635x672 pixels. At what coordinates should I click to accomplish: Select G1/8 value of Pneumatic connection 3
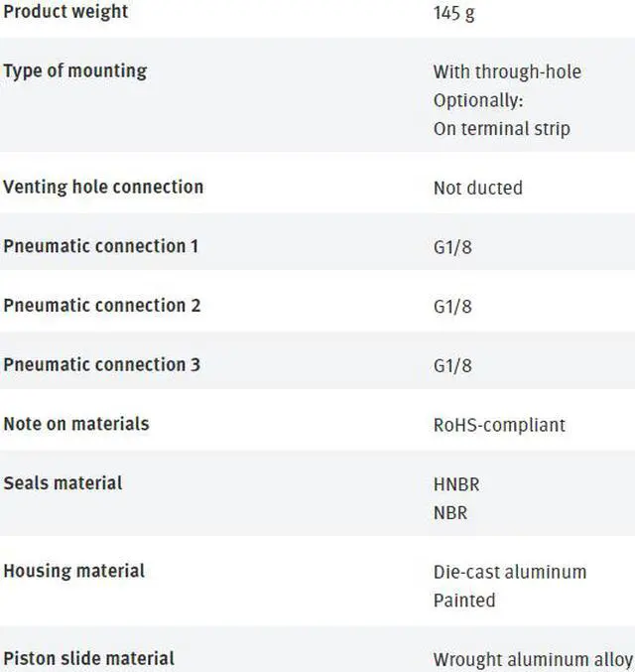452,366
